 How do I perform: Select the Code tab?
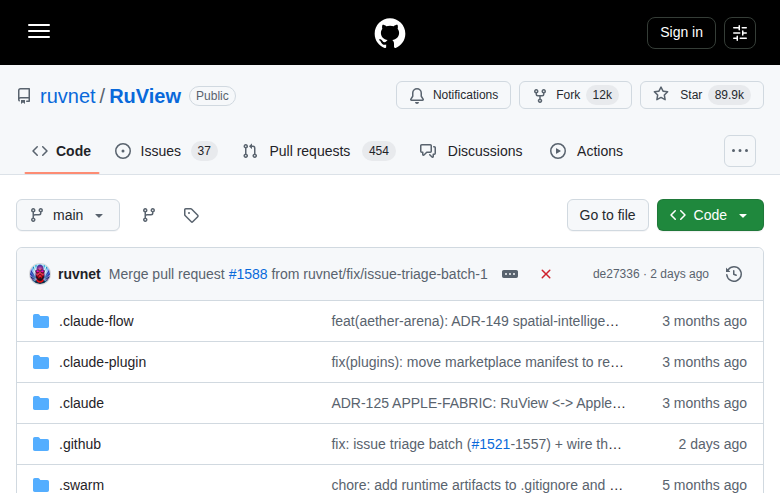62,151
